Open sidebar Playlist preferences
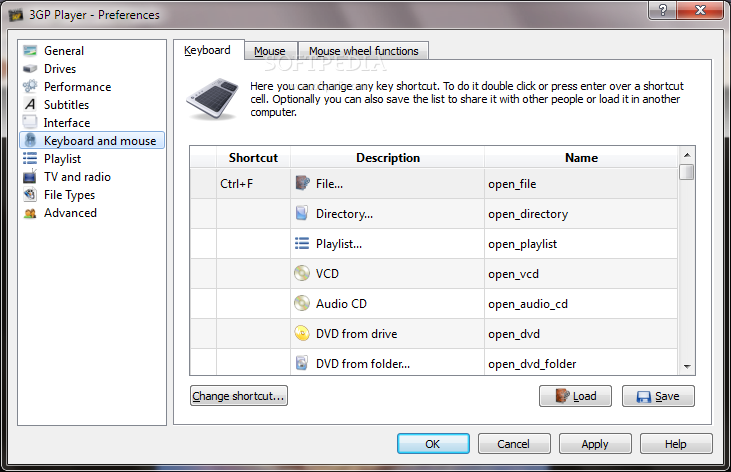 click(62, 159)
